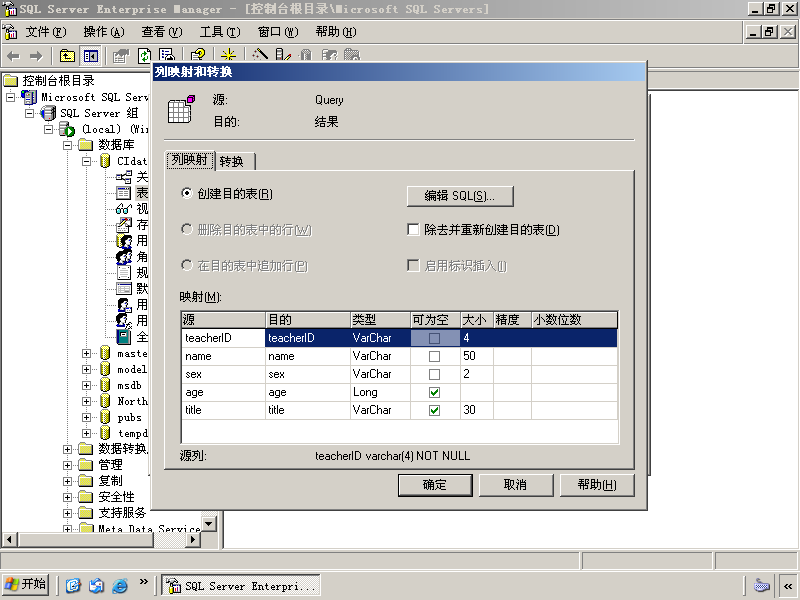Collapse the (local) server node
This screenshot has height=600, width=800.
coord(48,129)
